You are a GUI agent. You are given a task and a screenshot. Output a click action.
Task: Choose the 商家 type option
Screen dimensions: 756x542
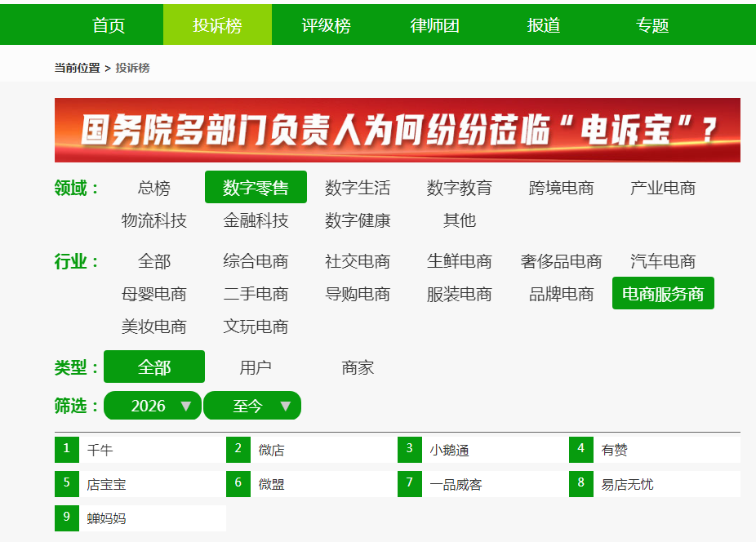(358, 367)
